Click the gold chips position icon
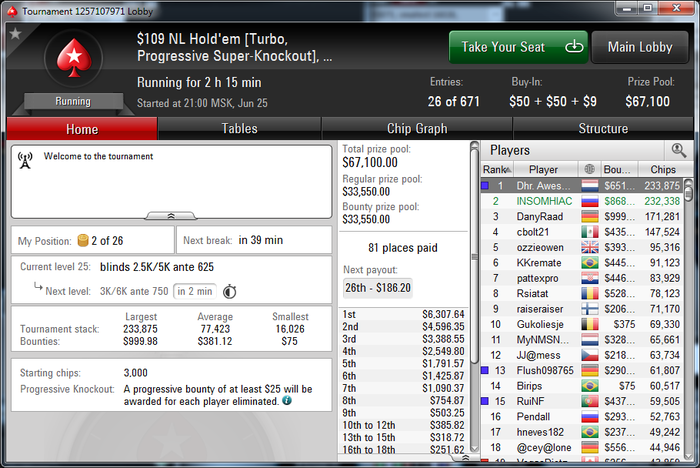 click(x=83, y=240)
